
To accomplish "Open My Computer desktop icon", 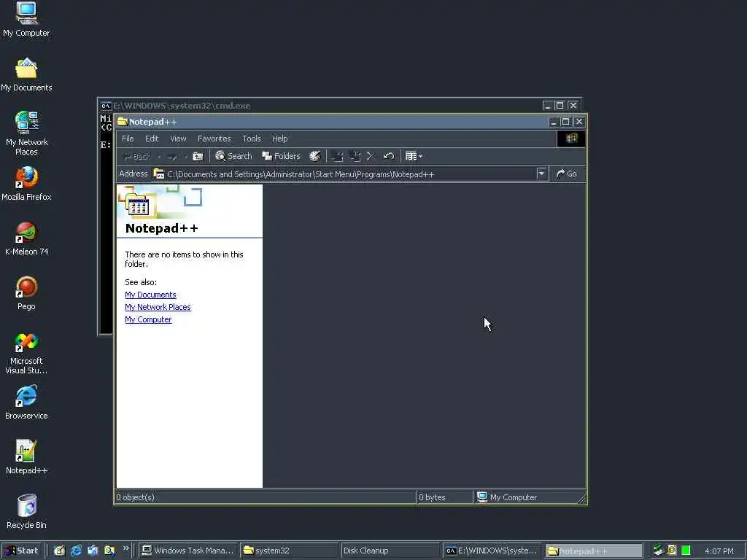I will (26, 19).
